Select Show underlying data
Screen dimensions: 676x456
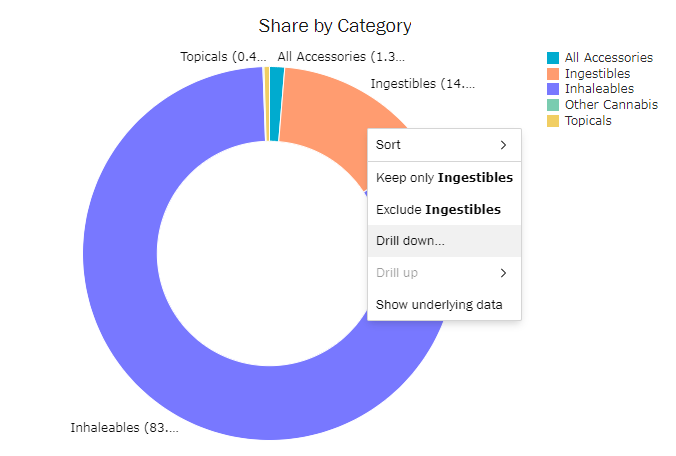(438, 305)
